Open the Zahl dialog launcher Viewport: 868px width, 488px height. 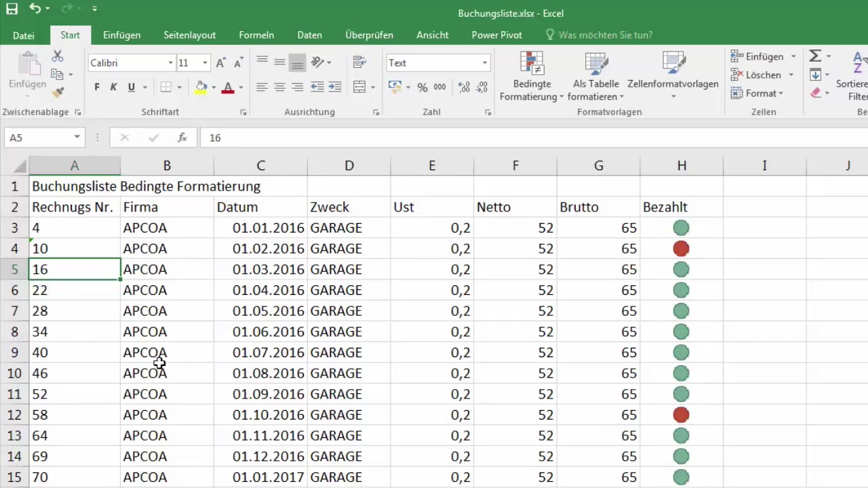click(488, 113)
